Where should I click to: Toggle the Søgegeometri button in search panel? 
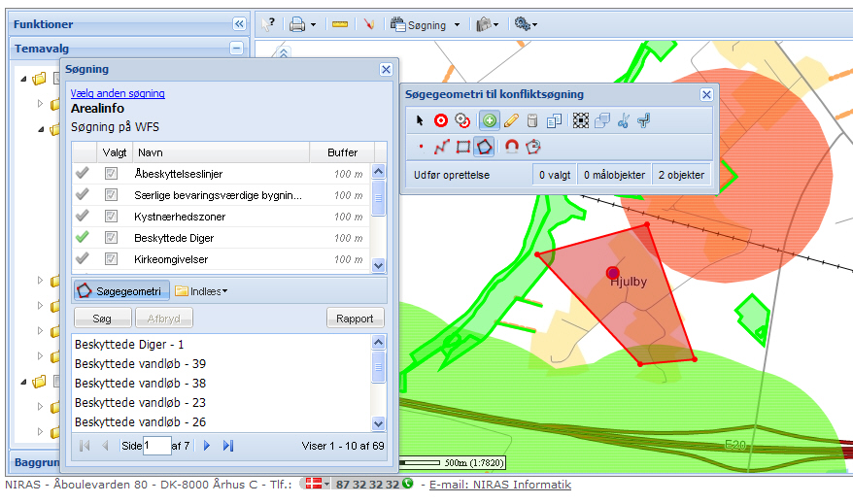click(x=121, y=291)
